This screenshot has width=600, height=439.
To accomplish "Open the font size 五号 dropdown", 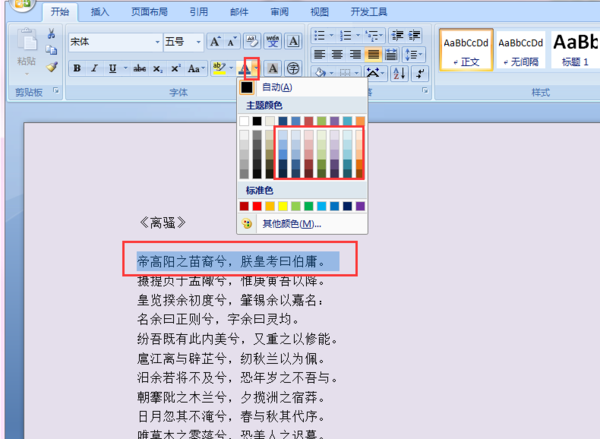I will [x=198, y=42].
